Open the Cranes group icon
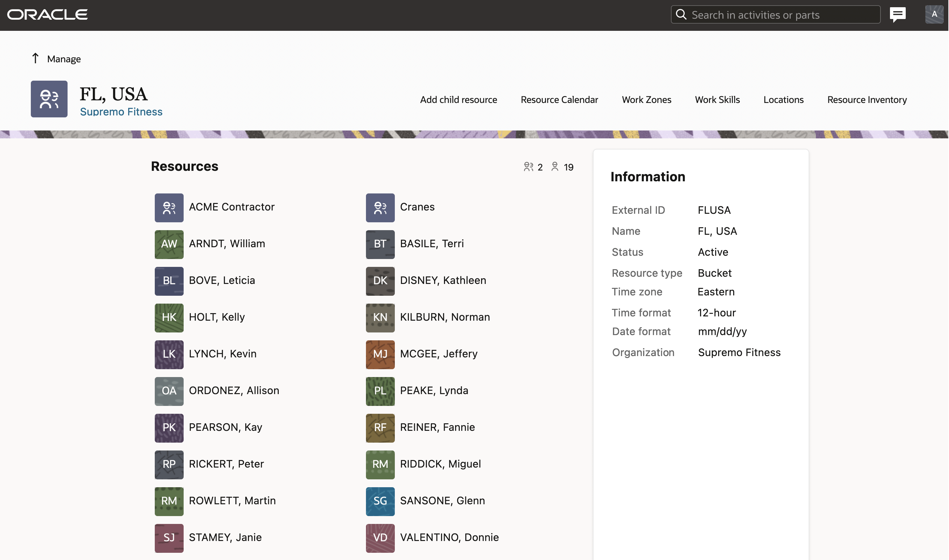Image resolution: width=949 pixels, height=560 pixels. tap(380, 208)
